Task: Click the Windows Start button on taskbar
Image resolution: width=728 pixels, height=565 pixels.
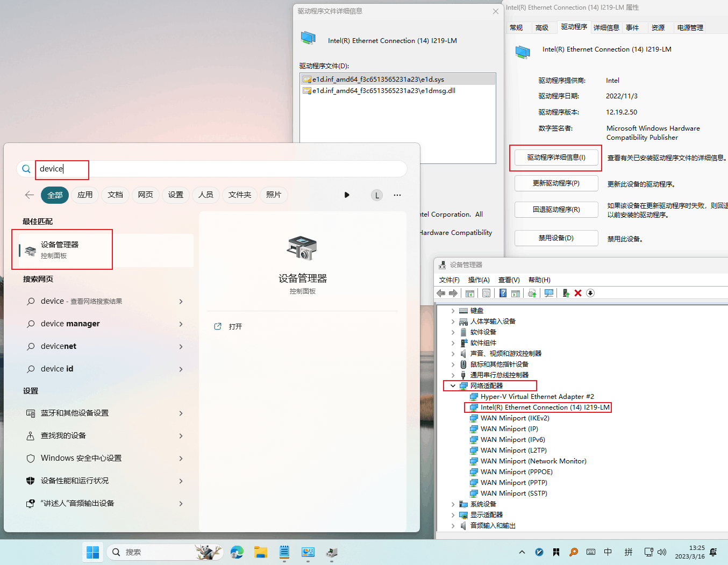Action: 92,552
